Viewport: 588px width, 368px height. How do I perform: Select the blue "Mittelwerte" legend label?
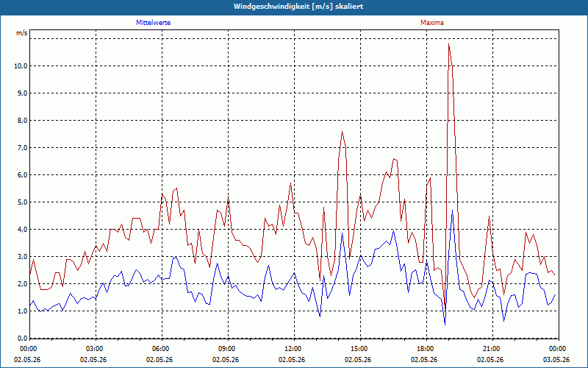click(154, 23)
